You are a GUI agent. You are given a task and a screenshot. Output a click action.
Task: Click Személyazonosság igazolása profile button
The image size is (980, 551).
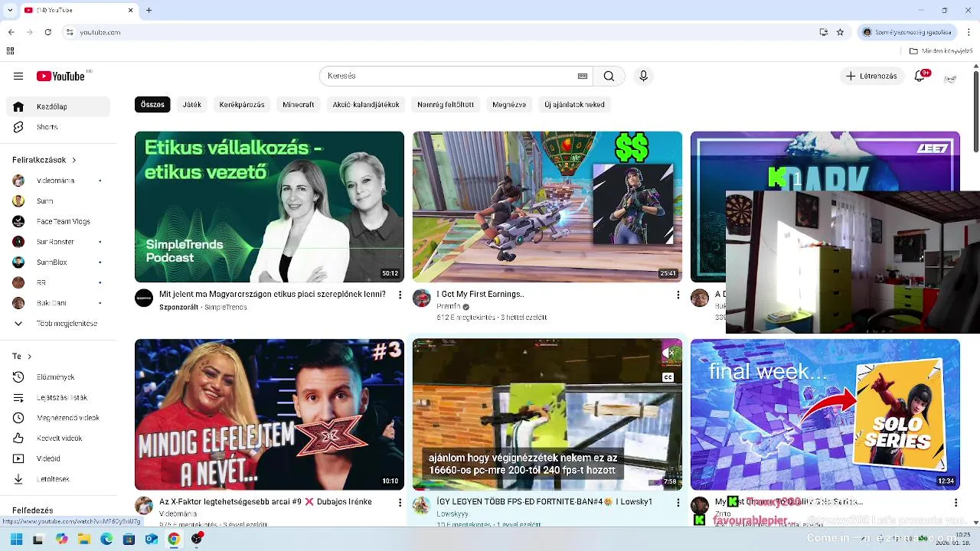coord(907,32)
